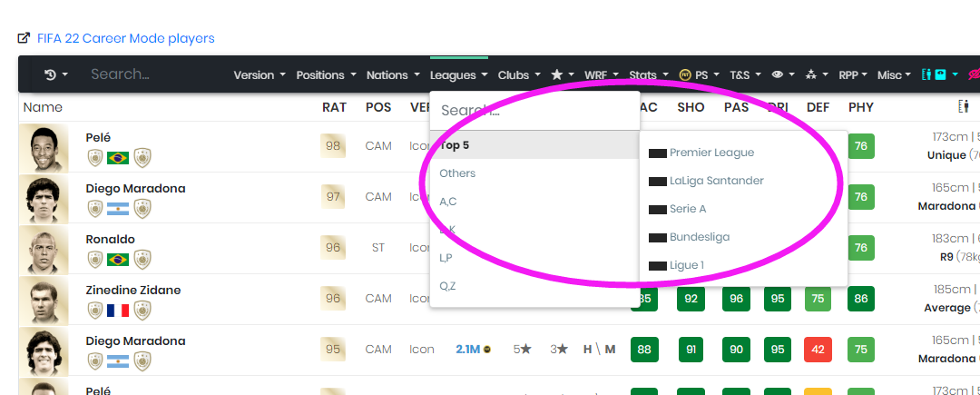Screen dimensions: 980x395
Task: Sort by body height icon column
Action: [x=963, y=107]
